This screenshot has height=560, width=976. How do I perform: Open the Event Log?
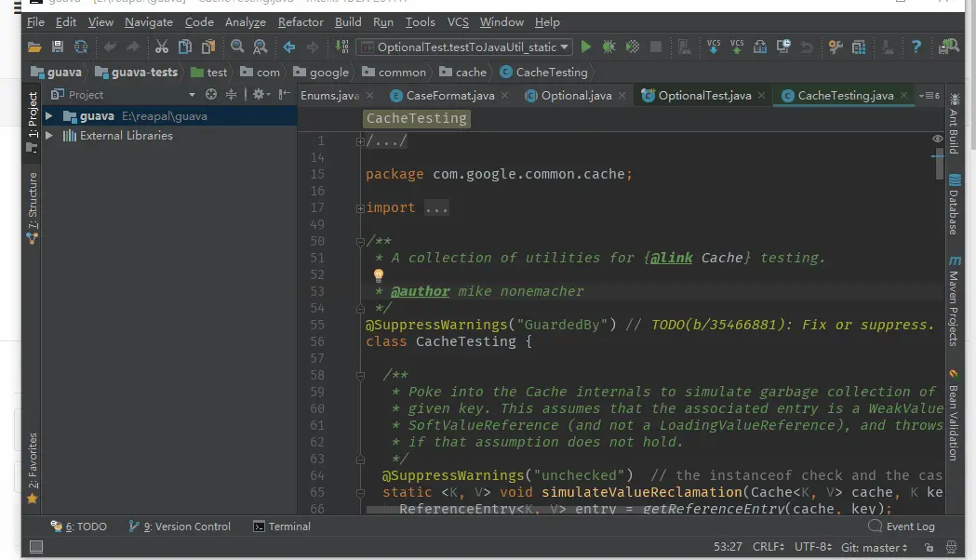click(902, 527)
